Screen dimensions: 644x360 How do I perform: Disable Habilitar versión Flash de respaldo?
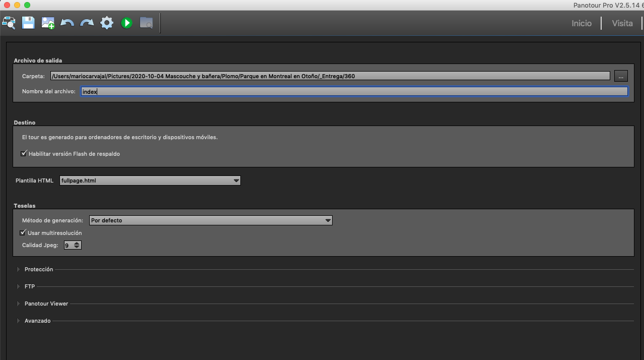click(24, 154)
